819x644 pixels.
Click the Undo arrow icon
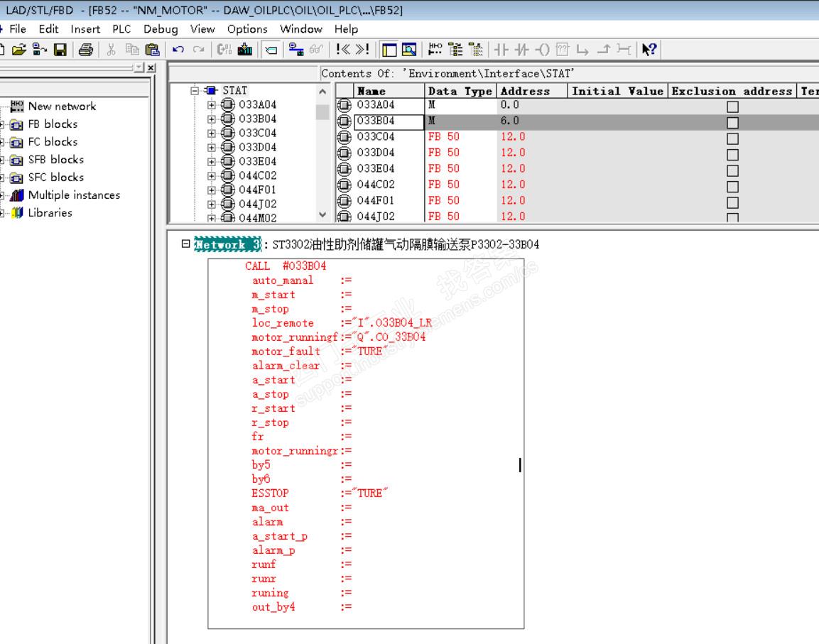pyautogui.click(x=178, y=50)
